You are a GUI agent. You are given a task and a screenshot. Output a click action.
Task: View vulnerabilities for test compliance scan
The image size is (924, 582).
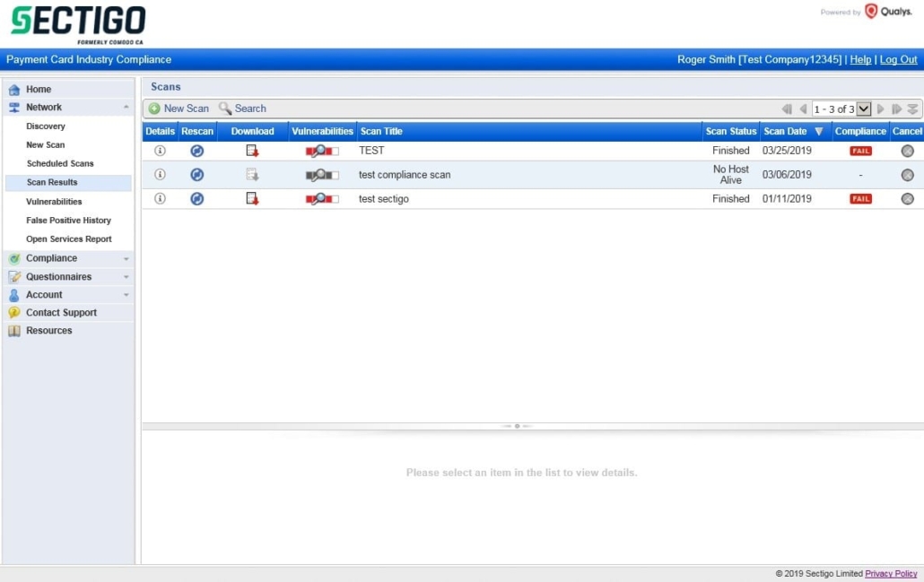click(322, 174)
